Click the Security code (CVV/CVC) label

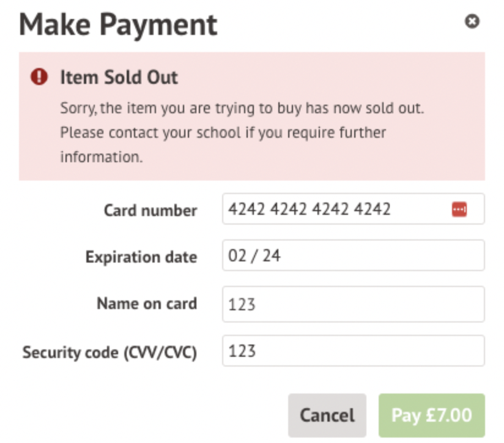(110, 352)
